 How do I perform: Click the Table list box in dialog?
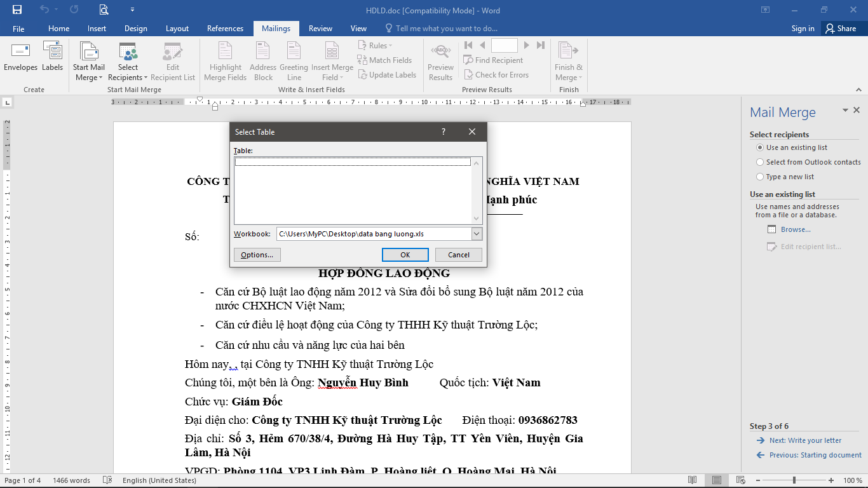(x=353, y=191)
